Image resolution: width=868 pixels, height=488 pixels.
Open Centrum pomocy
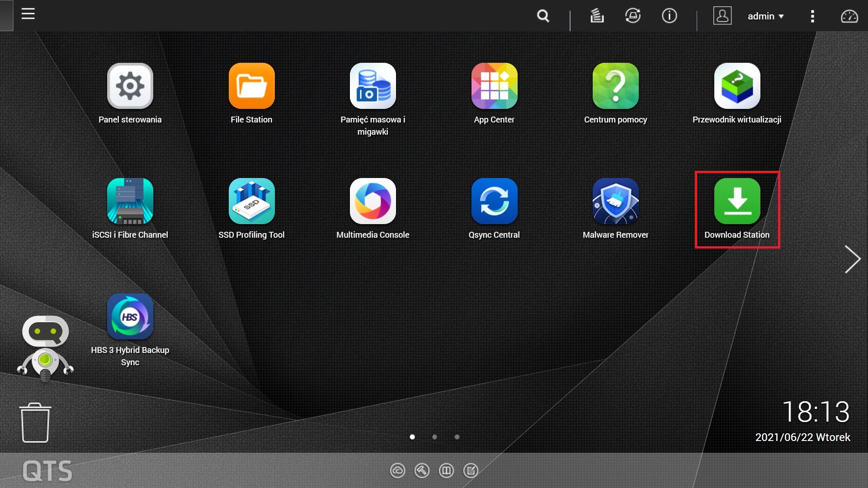(x=616, y=86)
